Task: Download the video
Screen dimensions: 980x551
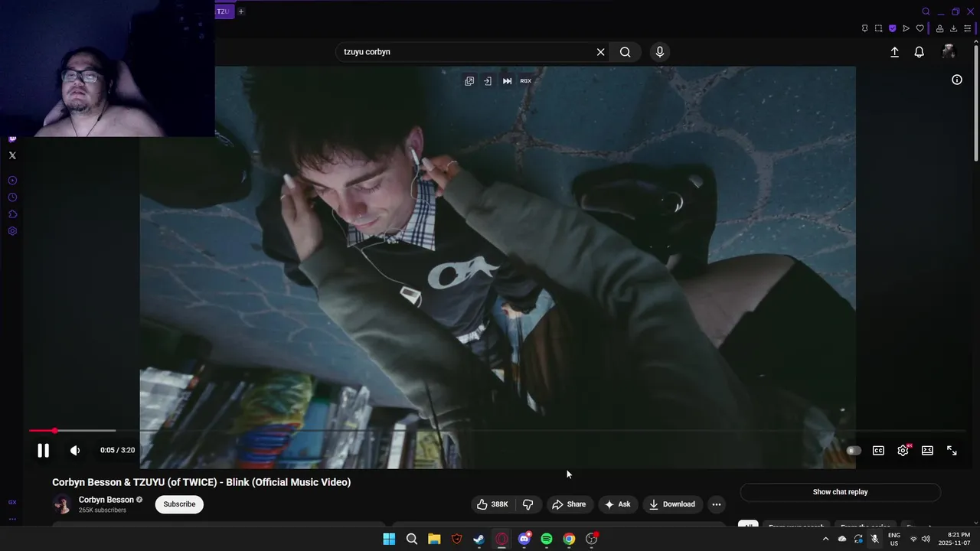Action: coord(671,504)
